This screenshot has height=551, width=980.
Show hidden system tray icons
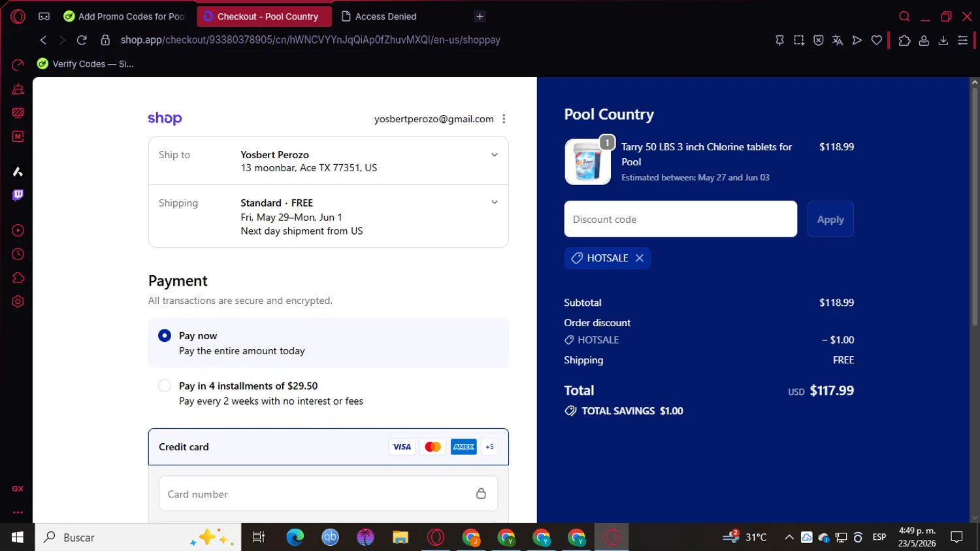click(x=789, y=537)
